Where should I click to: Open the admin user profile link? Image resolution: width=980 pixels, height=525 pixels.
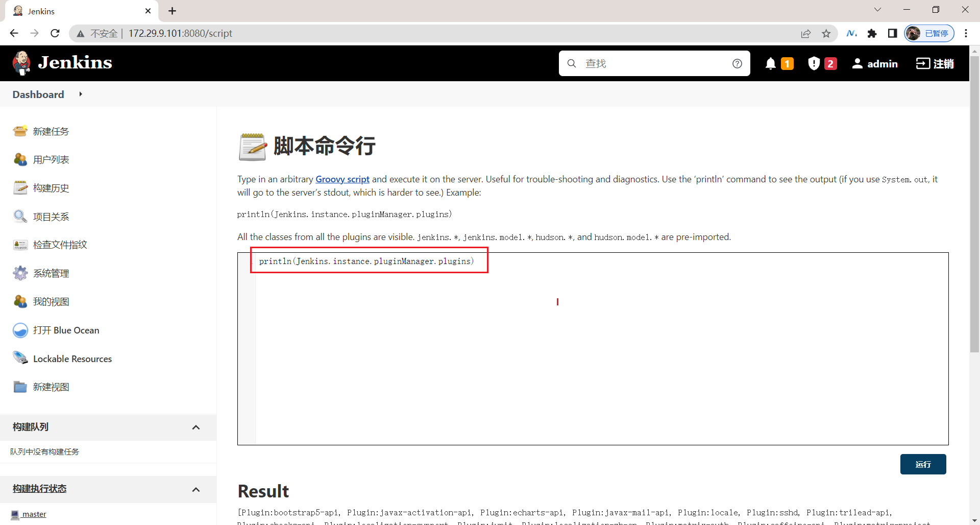click(x=875, y=63)
